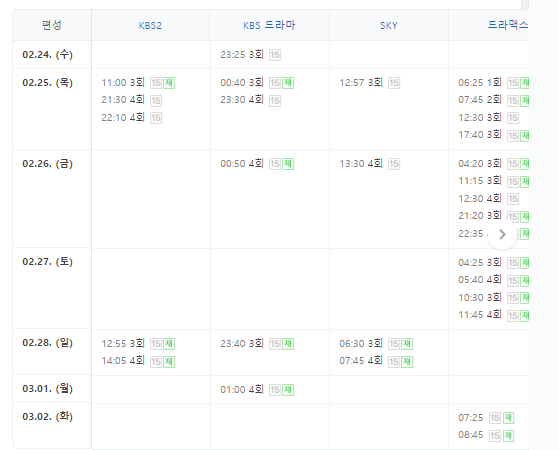Click the 재 rerun badge beside 07:25

tap(508, 418)
